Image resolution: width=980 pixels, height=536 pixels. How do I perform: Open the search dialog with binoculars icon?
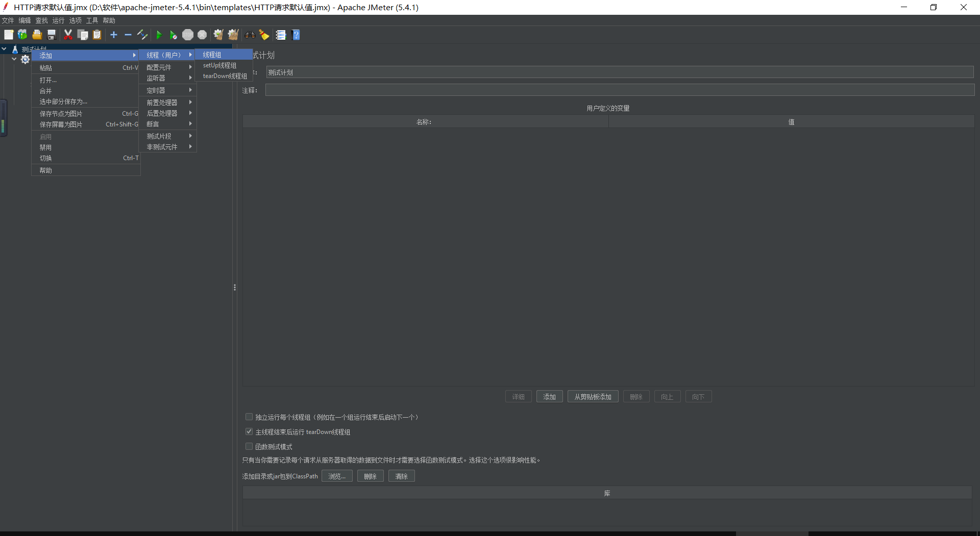point(250,35)
